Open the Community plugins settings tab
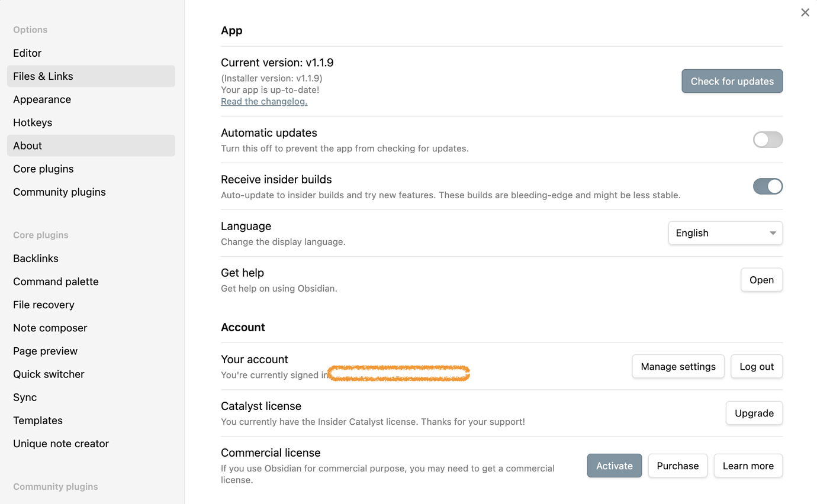 click(59, 192)
